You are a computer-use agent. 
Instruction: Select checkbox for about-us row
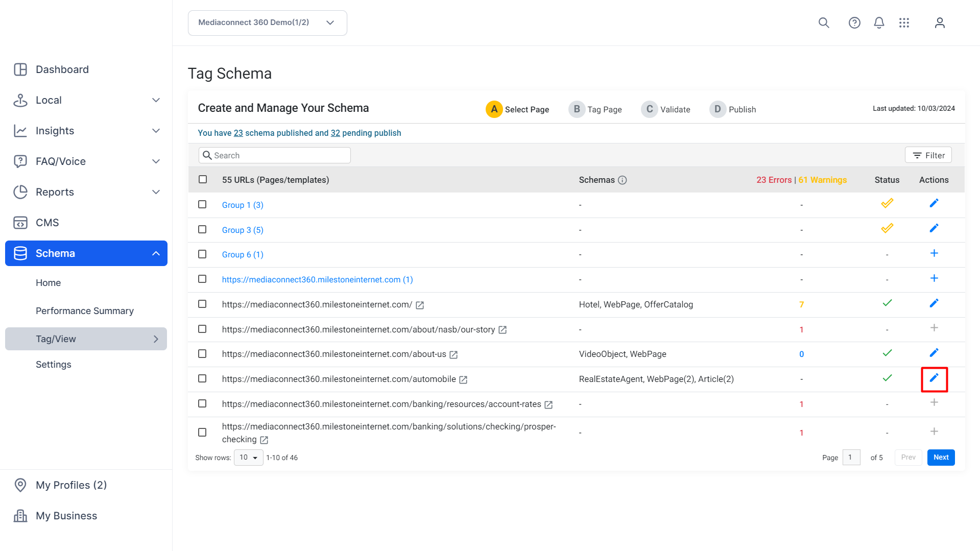pos(202,354)
